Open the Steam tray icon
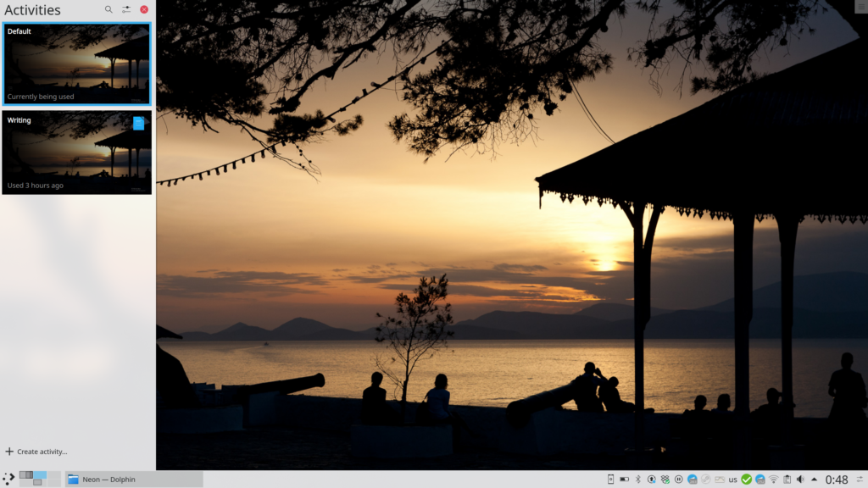 tap(706, 480)
